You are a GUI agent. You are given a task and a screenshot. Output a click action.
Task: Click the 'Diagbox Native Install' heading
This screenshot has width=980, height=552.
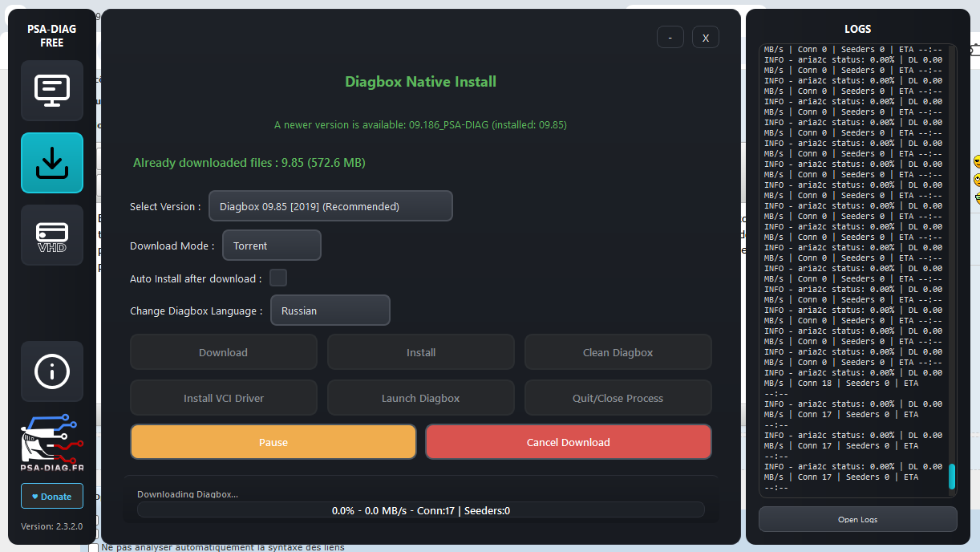click(x=421, y=82)
